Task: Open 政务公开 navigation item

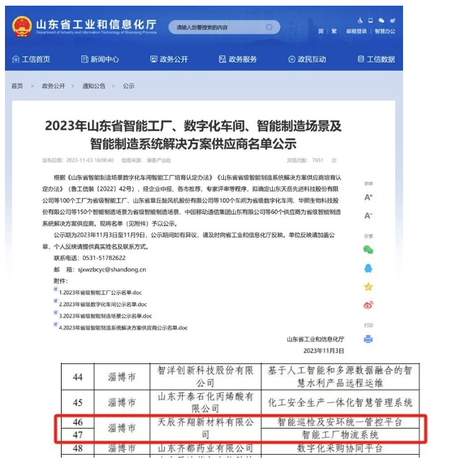Action: pos(169,60)
